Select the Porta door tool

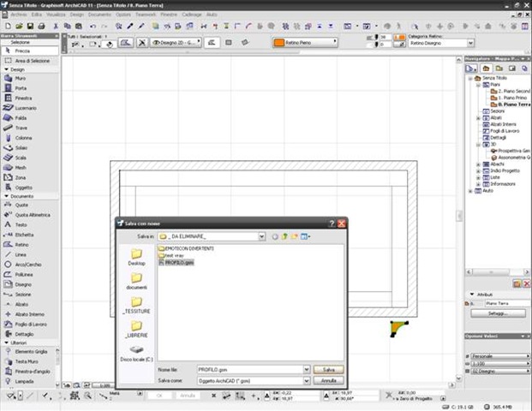pos(21,88)
